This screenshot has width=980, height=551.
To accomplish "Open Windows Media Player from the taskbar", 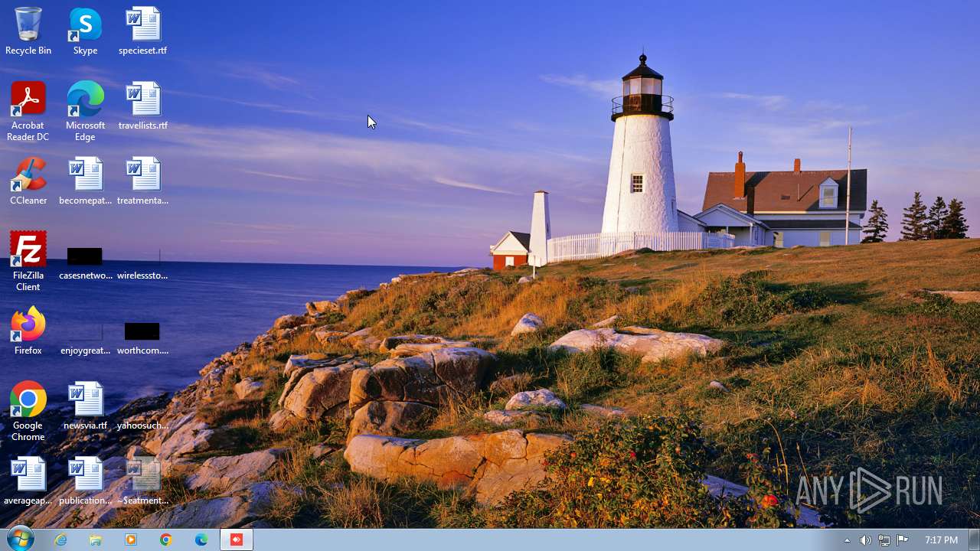I will (131, 540).
